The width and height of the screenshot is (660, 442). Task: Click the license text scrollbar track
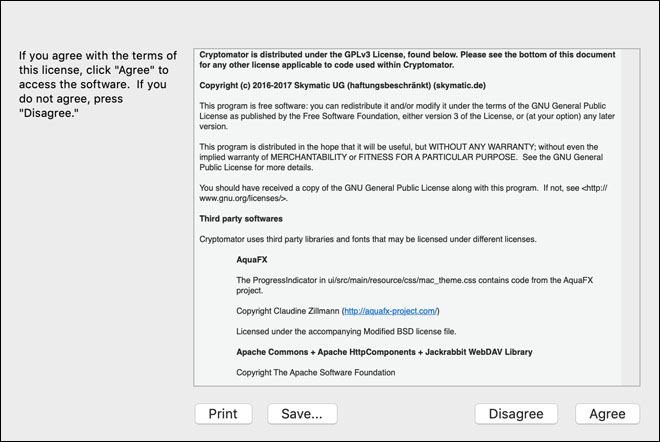(630, 217)
